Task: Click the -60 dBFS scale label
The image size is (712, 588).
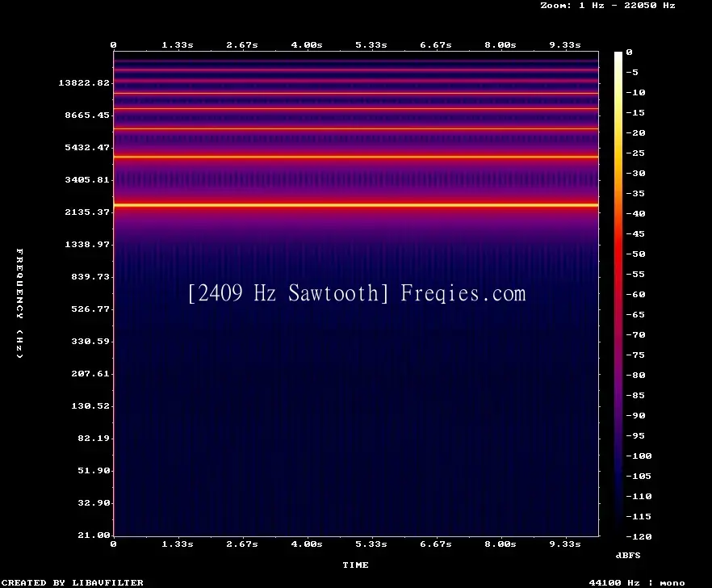Action: (x=635, y=295)
